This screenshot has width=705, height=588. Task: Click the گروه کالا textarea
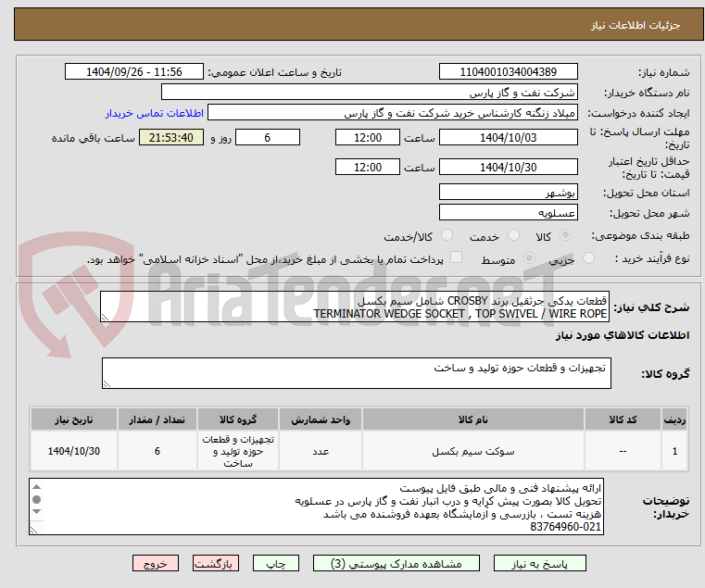(356, 373)
